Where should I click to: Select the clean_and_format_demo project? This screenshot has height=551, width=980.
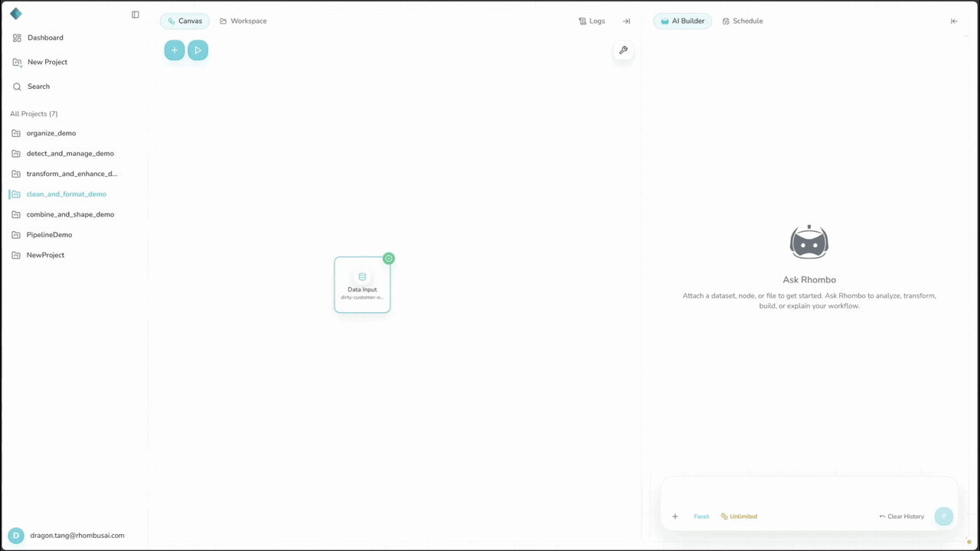tap(67, 194)
